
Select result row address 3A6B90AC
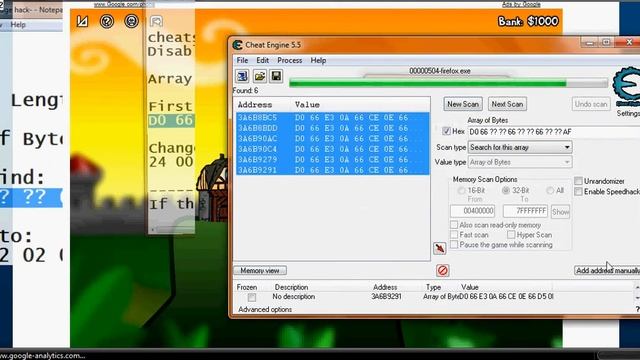point(332,139)
